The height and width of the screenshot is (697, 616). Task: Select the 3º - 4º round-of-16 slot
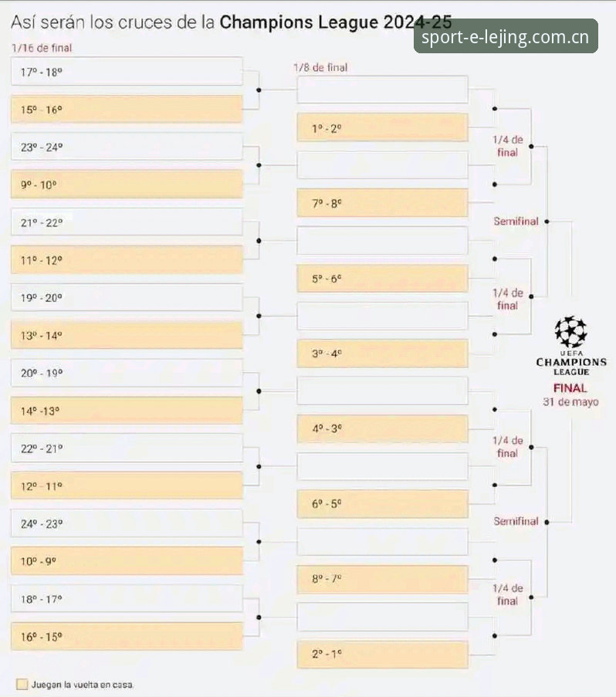382,354
